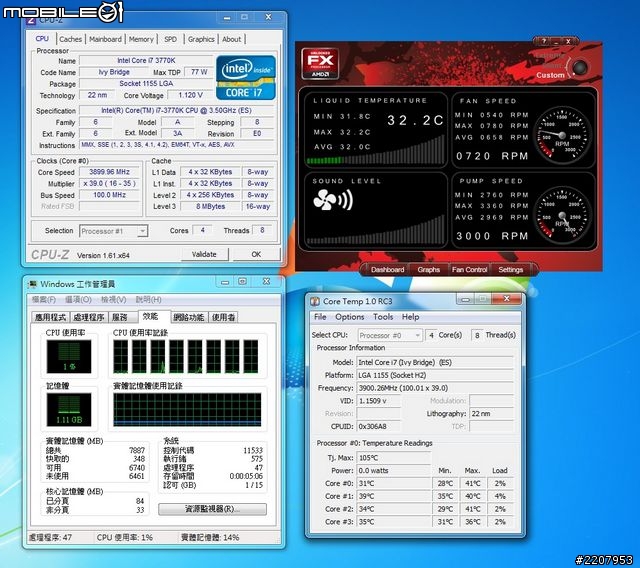Open the 檔案(F) menu in Task Manager
The image size is (640, 568).
44,300
